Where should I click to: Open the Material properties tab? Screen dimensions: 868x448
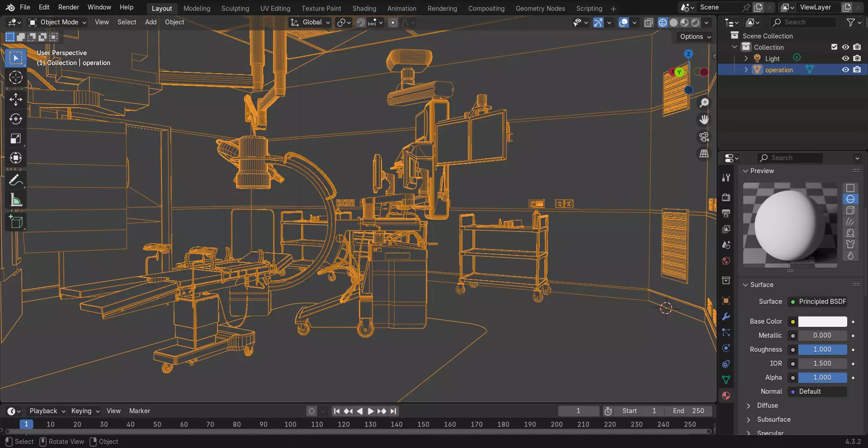pos(726,396)
